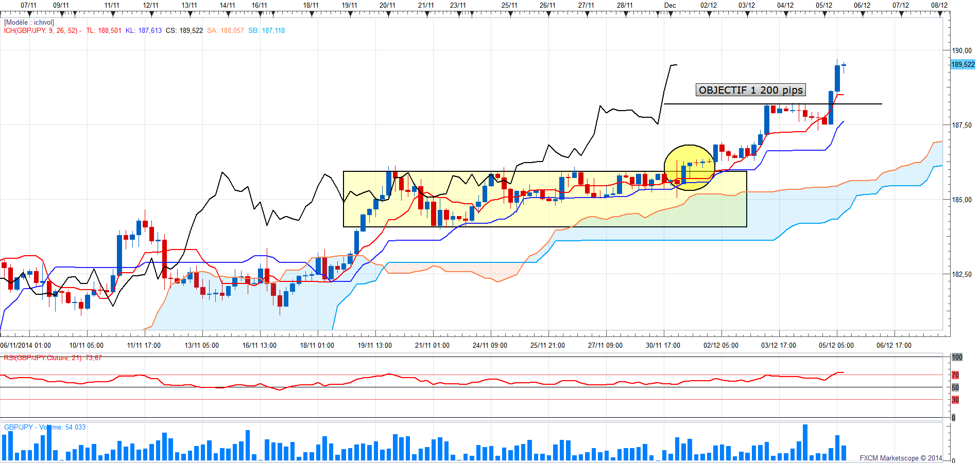Click the KL: 187,613 Kijun value

(x=143, y=31)
